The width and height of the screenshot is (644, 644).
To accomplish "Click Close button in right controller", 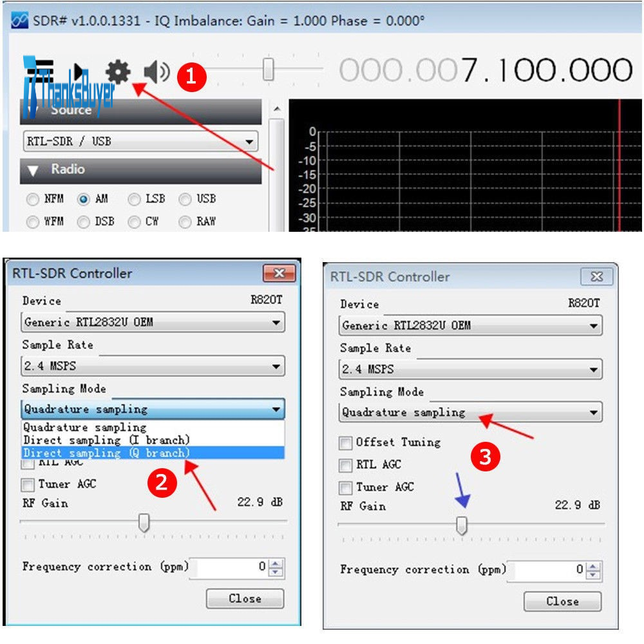I will click(563, 601).
